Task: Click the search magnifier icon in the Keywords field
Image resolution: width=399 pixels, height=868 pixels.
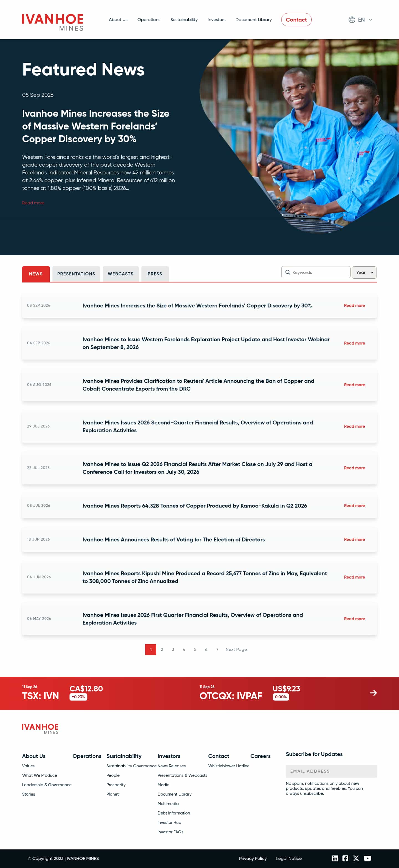Action: (288, 272)
